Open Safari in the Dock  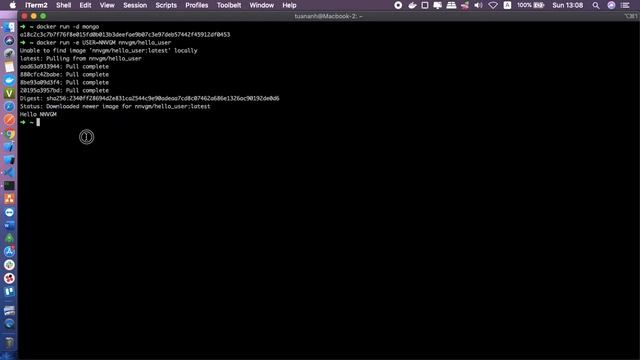[x=9, y=107]
